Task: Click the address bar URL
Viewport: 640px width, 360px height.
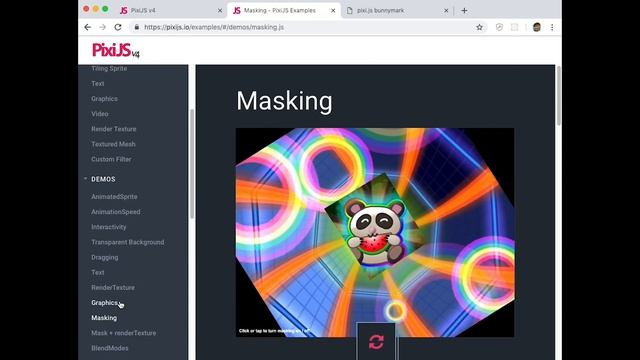Action: (214, 27)
